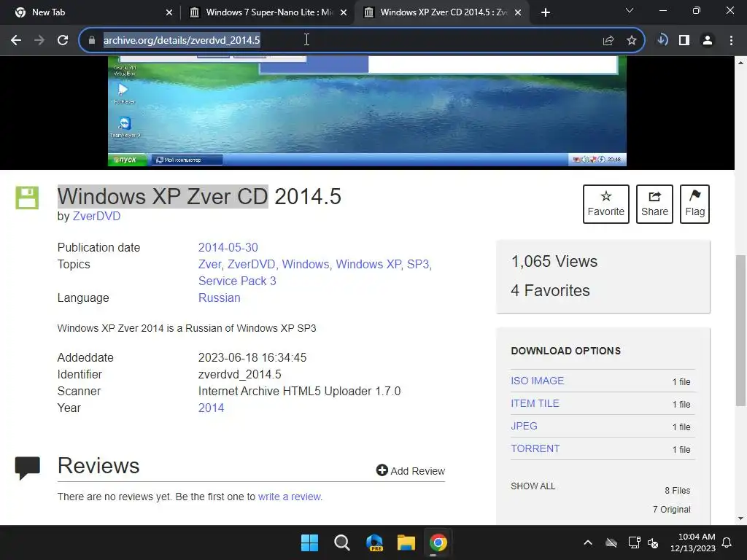747x560 pixels.
Task: Open the Windows topic link
Action: [x=306, y=264]
